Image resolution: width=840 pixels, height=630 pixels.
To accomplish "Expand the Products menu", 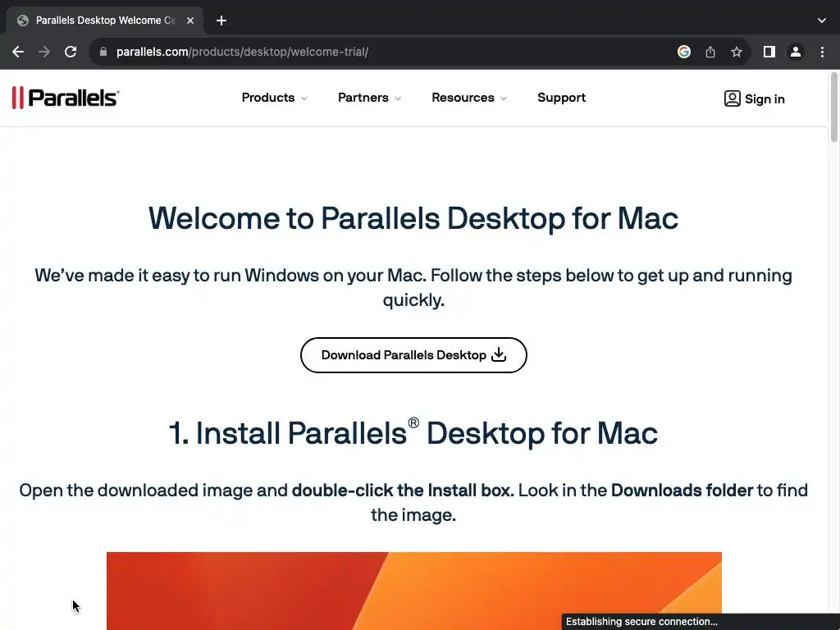I will pos(274,98).
